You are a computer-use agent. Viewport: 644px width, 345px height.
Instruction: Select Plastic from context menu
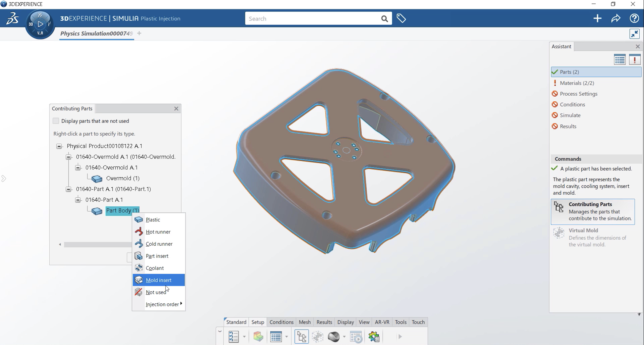(x=159, y=219)
